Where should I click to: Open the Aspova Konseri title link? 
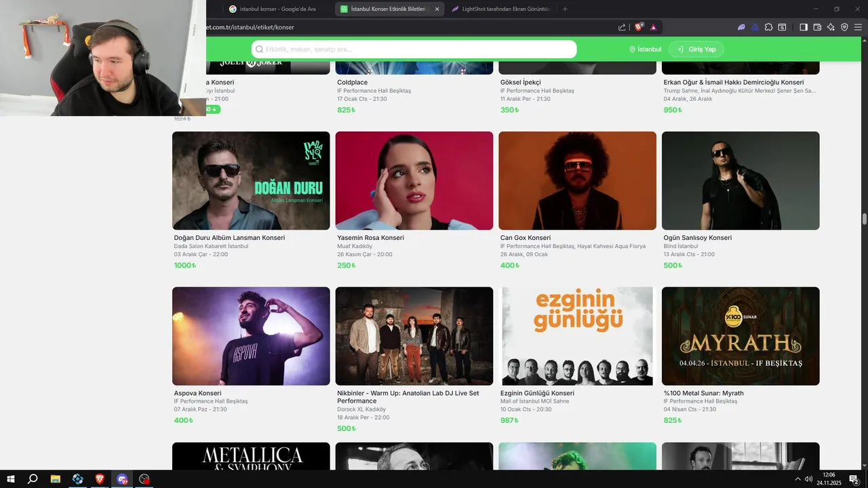click(198, 393)
